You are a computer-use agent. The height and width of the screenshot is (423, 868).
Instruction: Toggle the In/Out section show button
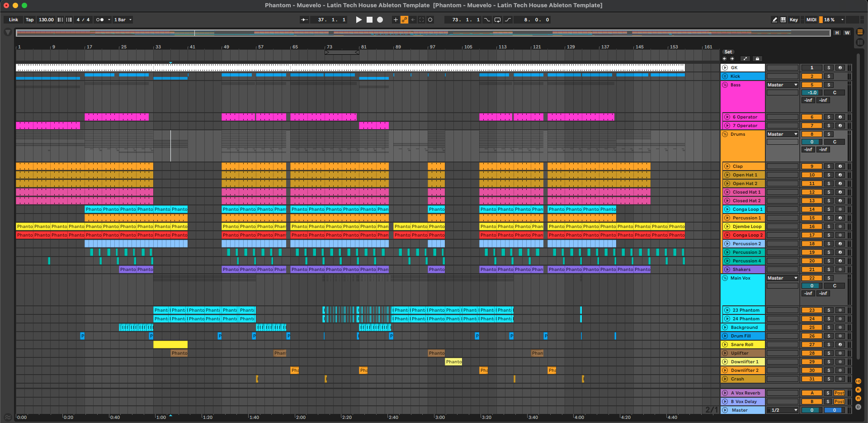(x=858, y=381)
